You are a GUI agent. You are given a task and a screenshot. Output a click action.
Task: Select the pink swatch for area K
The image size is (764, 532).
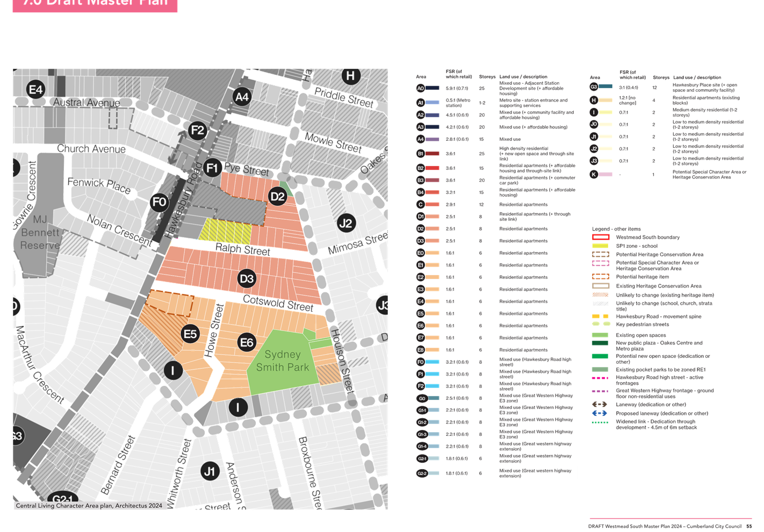pos(606,174)
